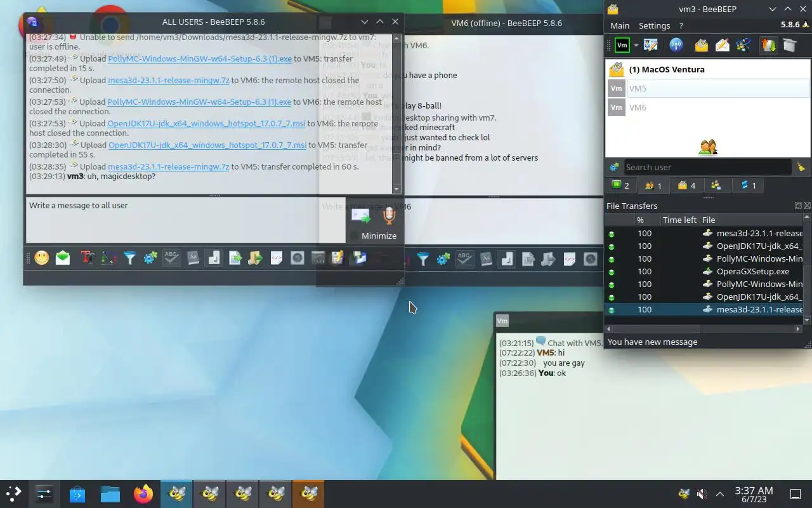This screenshot has height=508, width=812.
Task: Click the gray box icon in main toolbar
Action: (789, 45)
